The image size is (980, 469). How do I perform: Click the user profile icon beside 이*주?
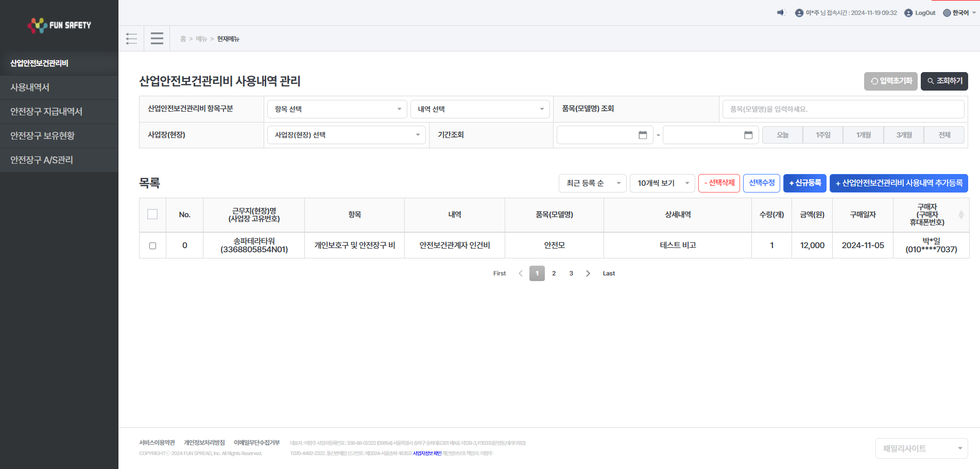coord(799,13)
